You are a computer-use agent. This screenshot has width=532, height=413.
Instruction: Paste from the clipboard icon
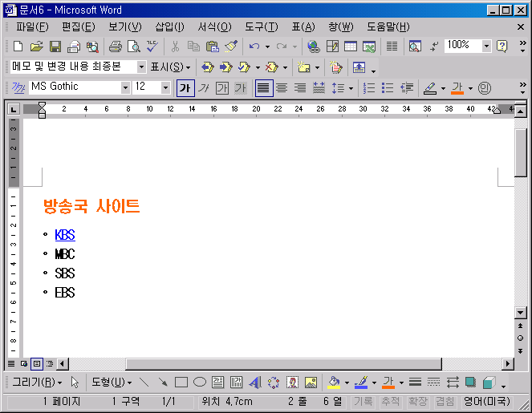coord(213,47)
